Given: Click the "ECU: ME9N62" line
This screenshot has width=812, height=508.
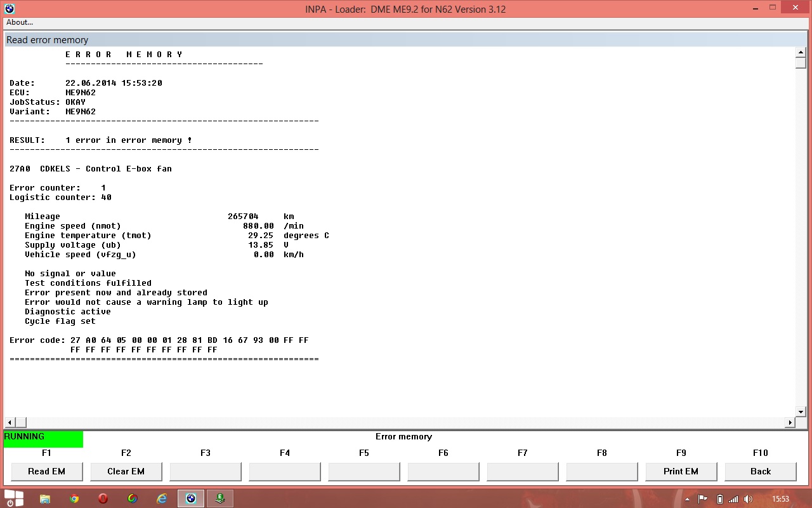Looking at the screenshot, I should [53, 93].
